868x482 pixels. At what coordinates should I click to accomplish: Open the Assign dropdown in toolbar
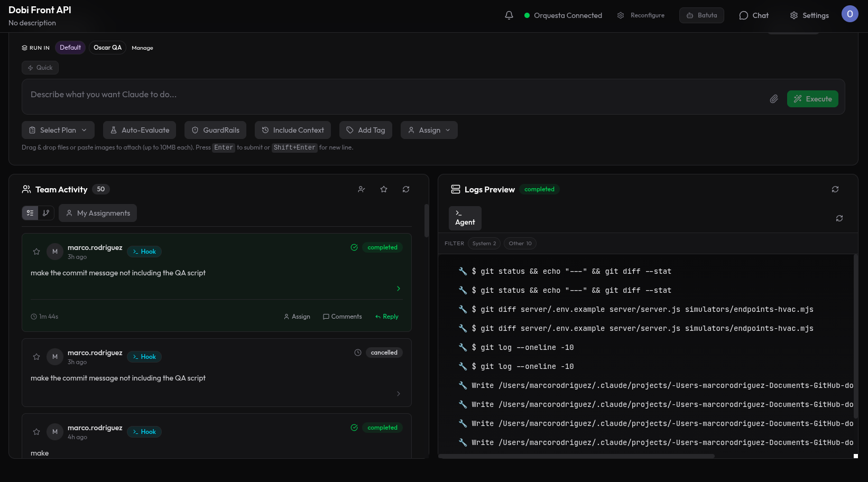pos(429,130)
